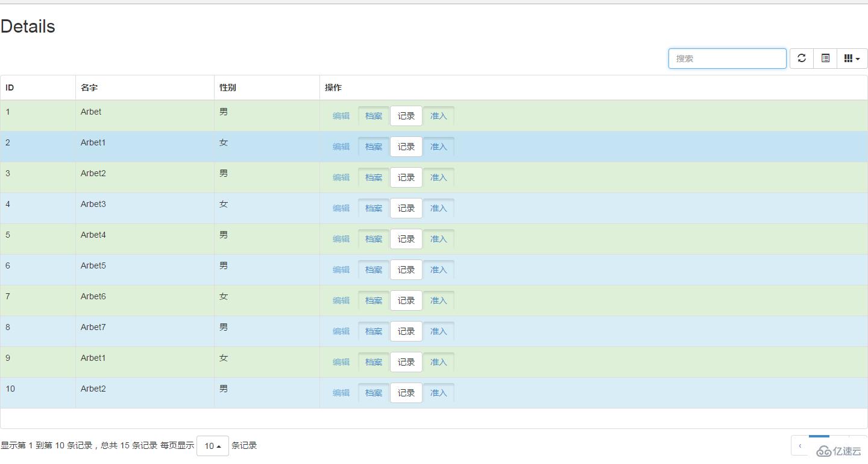The height and width of the screenshot is (464, 868).
Task: Click 编辑 in the row with ID 1
Action: pyautogui.click(x=341, y=116)
